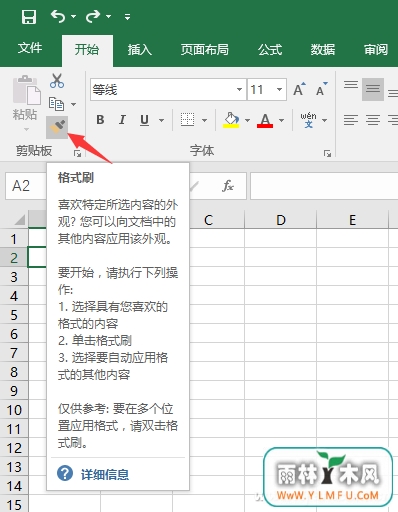Viewport: 398px width, 512px height.
Task: Switch to the 数据 tab
Action: 323,50
